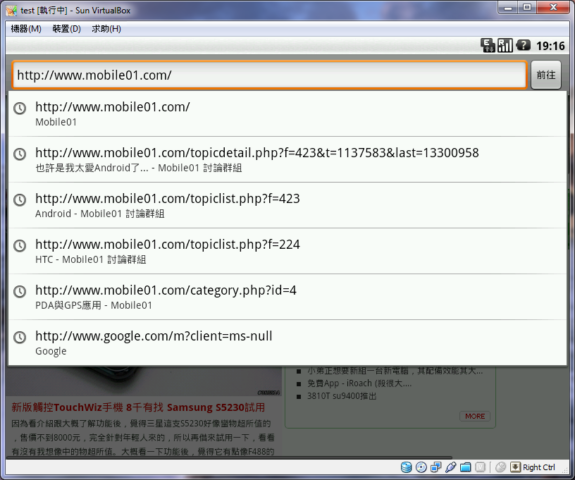Click VirtualBox network adapter status icon

click(x=436, y=467)
